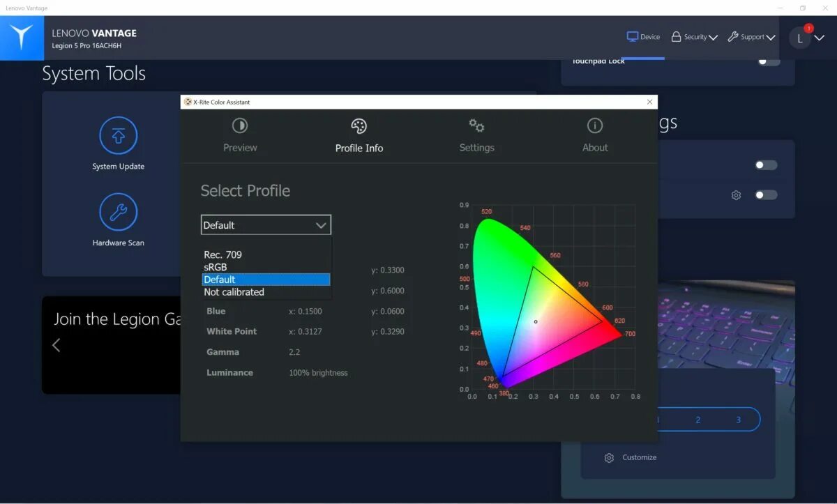Open System Update tool icon
The width and height of the screenshot is (837, 504).
pyautogui.click(x=119, y=135)
